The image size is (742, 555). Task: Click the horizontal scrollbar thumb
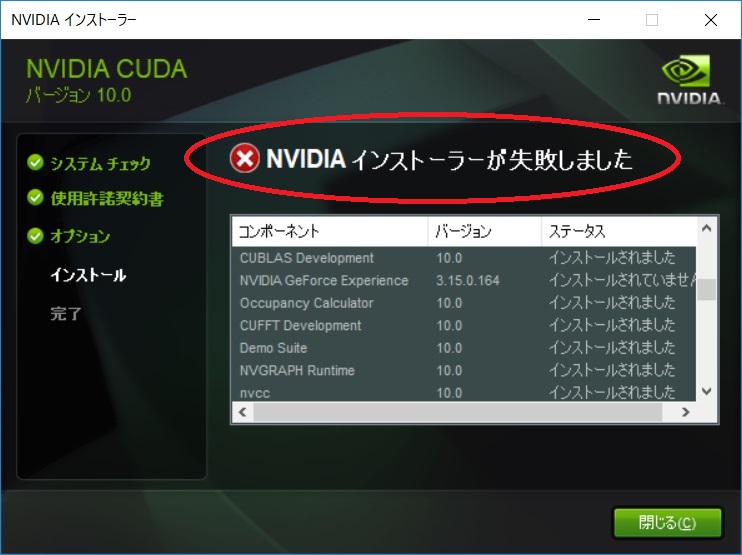click(458, 412)
